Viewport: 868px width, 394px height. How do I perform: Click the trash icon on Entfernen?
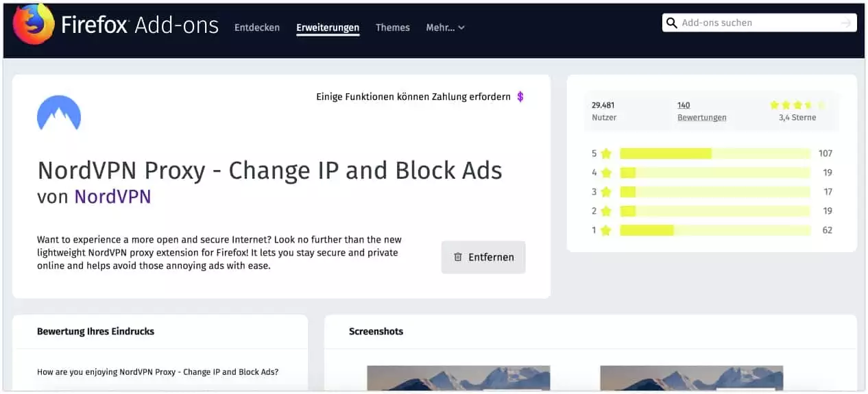(x=458, y=258)
